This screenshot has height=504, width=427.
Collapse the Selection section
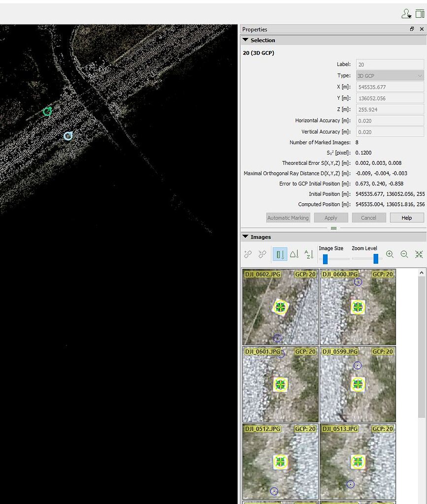(x=245, y=40)
